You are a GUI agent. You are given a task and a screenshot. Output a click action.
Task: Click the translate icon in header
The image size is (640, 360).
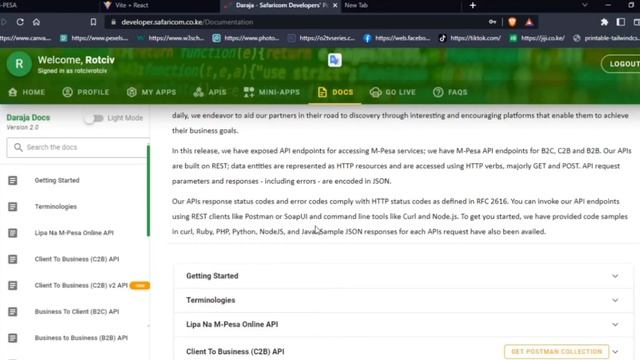[x=335, y=60]
